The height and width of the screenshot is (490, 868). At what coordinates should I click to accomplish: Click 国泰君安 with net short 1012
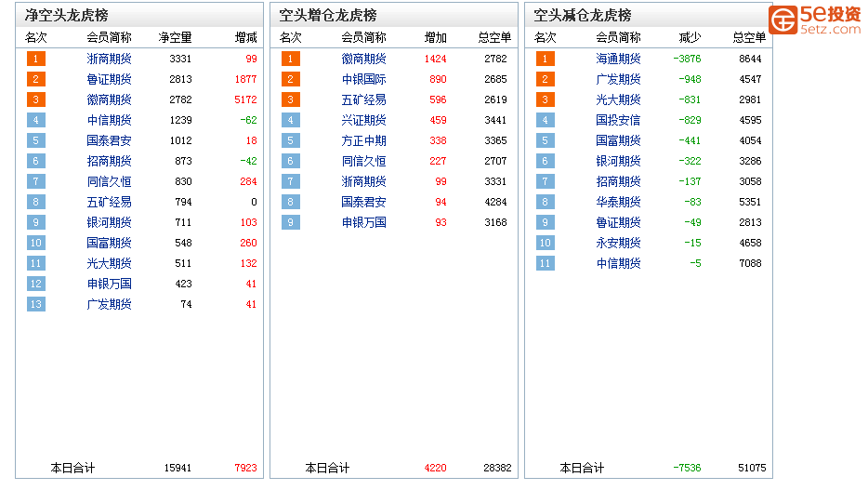[x=109, y=140]
